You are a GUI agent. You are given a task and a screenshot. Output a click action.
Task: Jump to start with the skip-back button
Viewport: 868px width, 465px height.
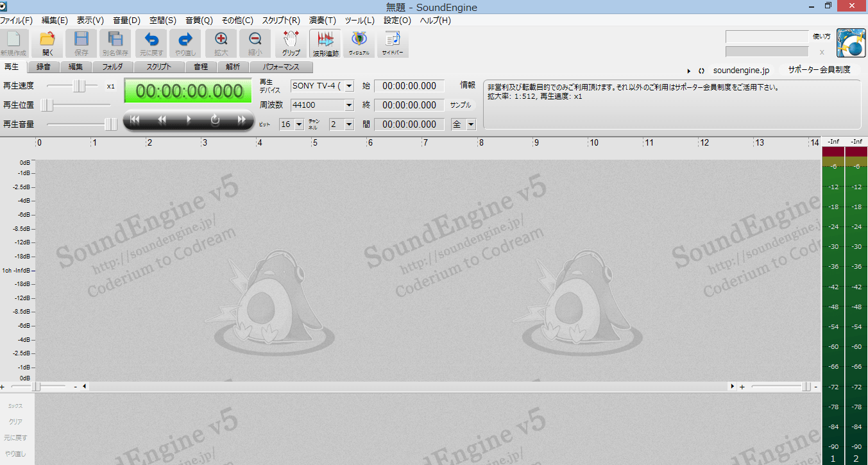pyautogui.click(x=135, y=119)
